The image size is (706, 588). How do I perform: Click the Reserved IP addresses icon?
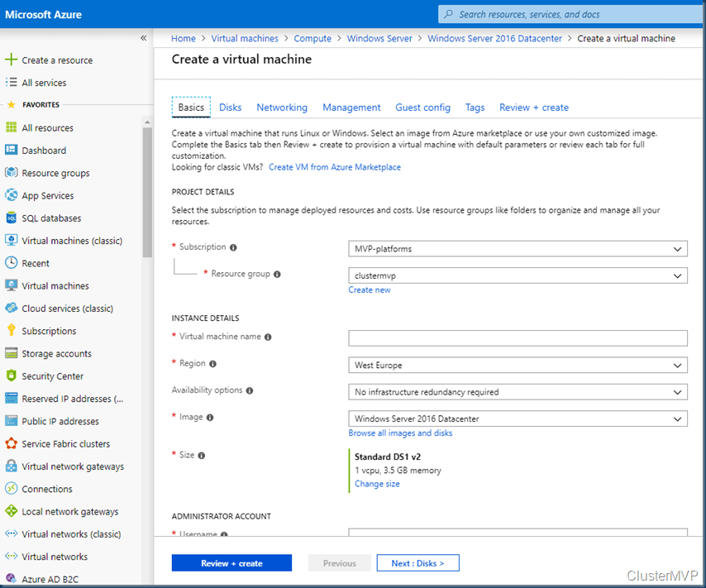[11, 399]
